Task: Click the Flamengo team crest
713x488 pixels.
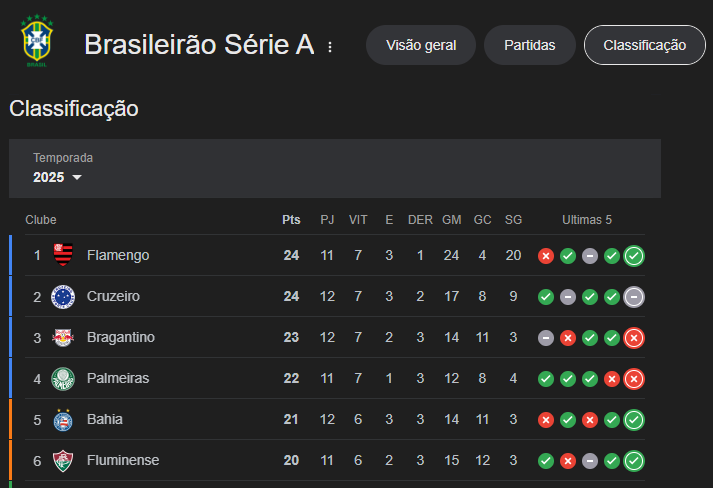Action: pyautogui.click(x=63, y=255)
